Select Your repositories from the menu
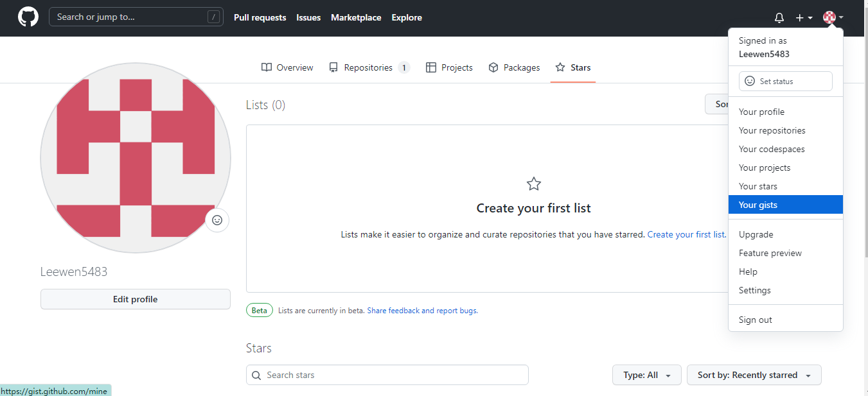 [x=786, y=130]
